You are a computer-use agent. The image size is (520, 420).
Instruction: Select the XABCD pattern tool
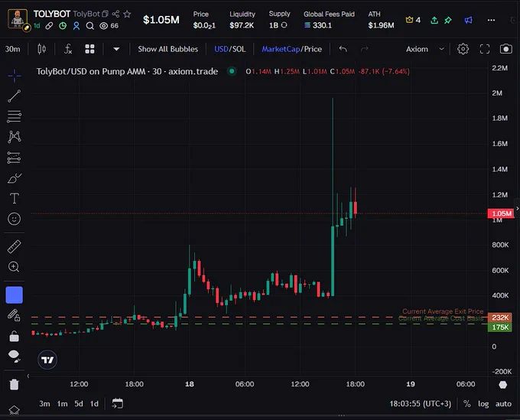click(15, 137)
